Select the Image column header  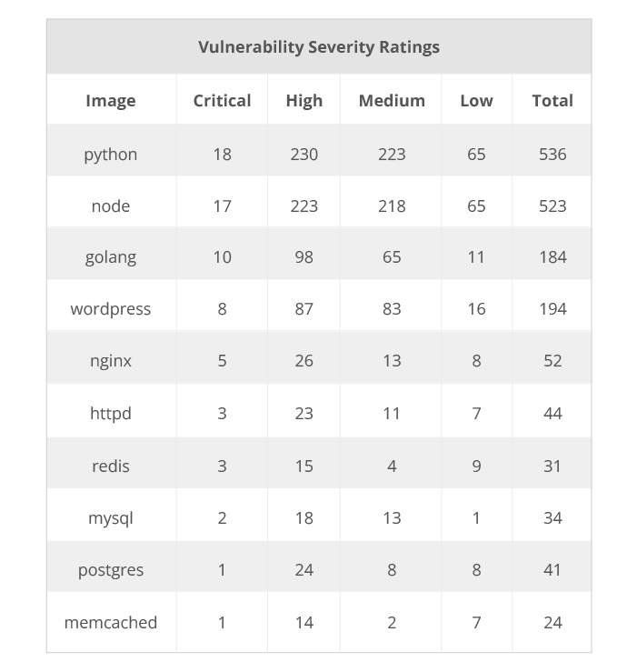[111, 100]
